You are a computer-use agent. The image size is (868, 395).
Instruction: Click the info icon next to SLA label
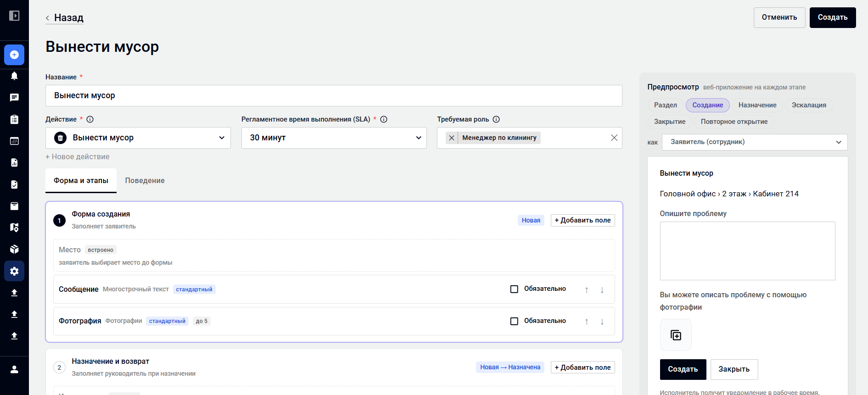pos(384,119)
